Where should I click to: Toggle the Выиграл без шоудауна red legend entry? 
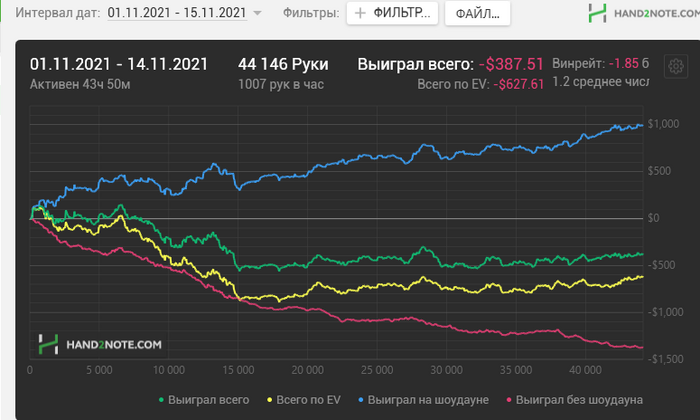tap(575, 400)
